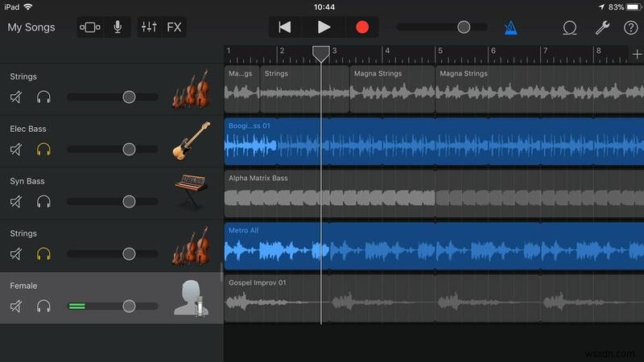
Task: Solo the Syn Bass track
Action: (43, 202)
